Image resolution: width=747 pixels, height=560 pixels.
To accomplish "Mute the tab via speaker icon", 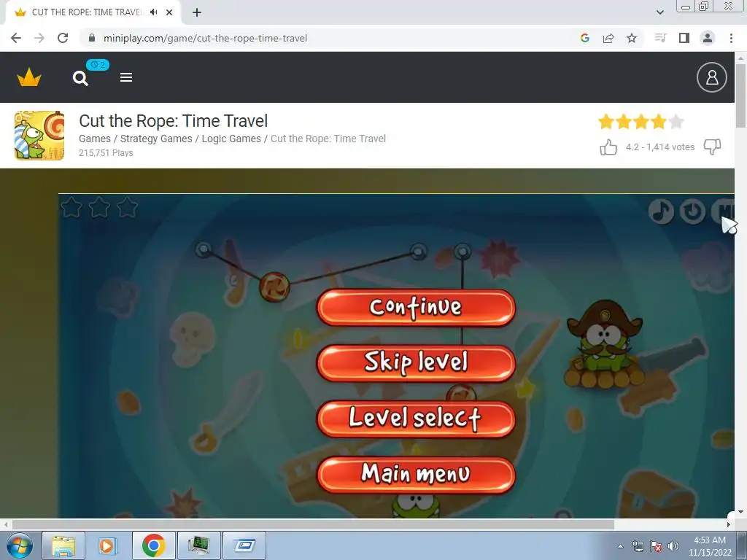I will click(x=153, y=12).
